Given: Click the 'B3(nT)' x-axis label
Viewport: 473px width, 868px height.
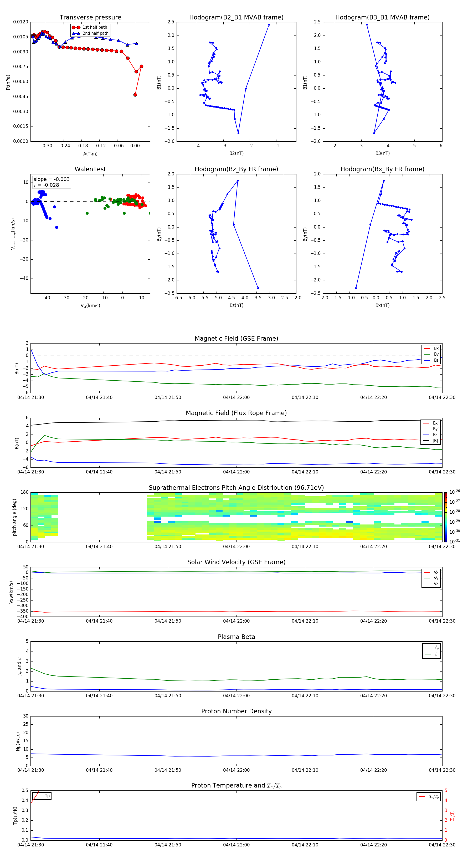Looking at the screenshot, I should (382, 153).
